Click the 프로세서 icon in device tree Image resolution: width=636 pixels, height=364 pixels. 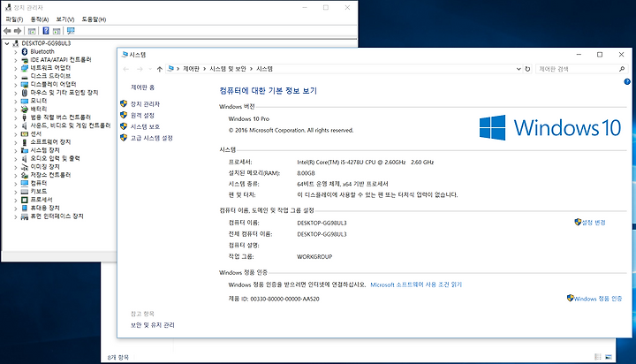25,200
